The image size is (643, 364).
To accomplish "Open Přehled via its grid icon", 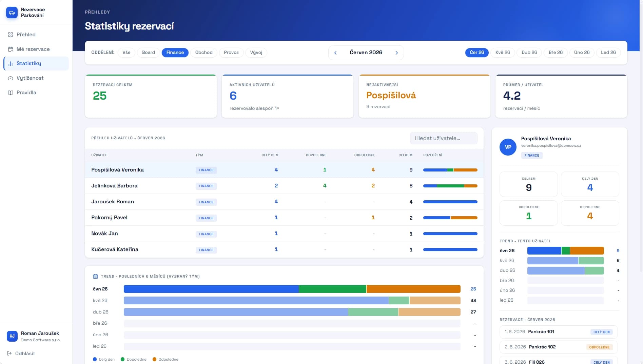I will 11,35.
